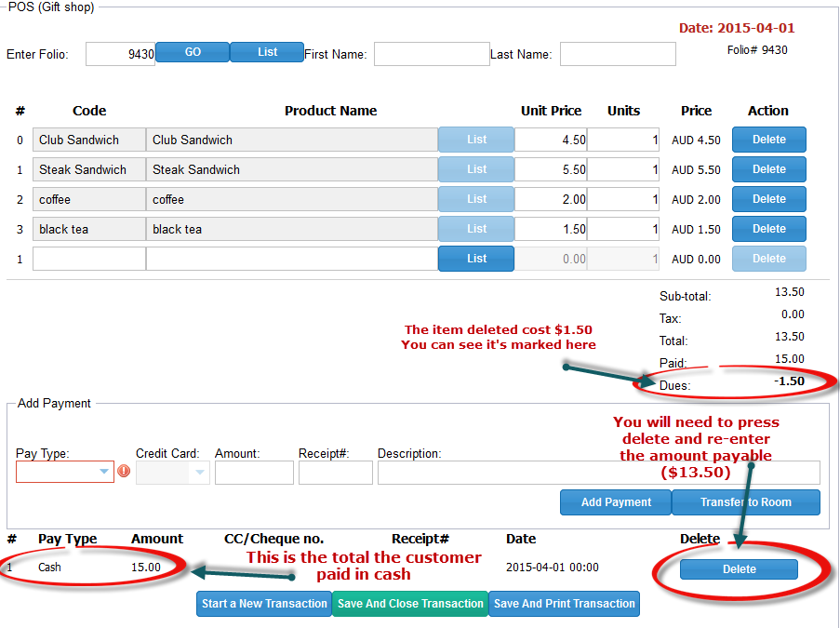Click into the First Name field

tap(432, 54)
